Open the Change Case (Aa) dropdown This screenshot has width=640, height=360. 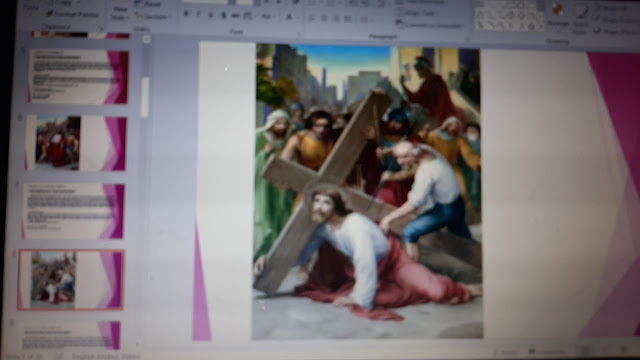267,17
